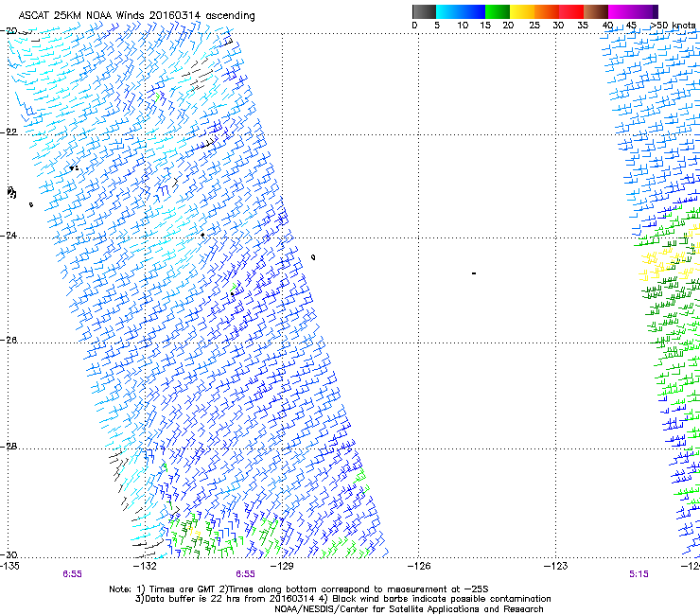Click the longitude label '-123'
Image resolution: width=700 pixels, height=615 pixels.
(x=555, y=566)
